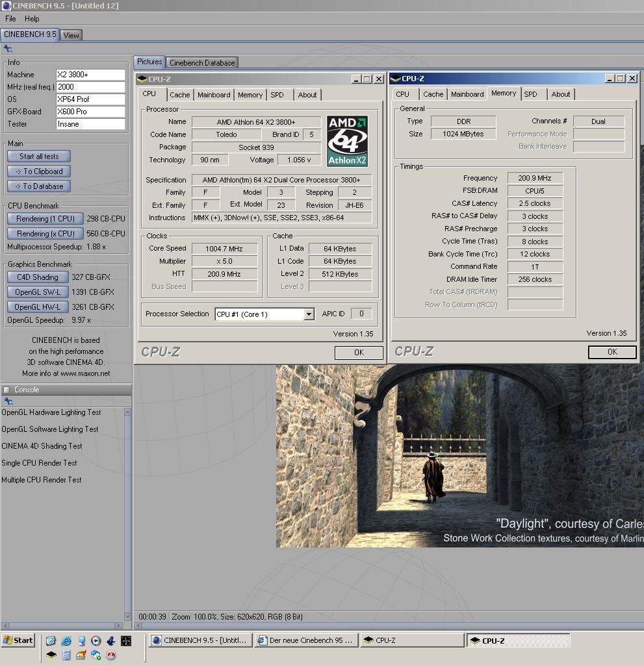Image resolution: width=644 pixels, height=665 pixels.
Task: Run the Rendering (x CPU) benchmark
Action: (45, 234)
